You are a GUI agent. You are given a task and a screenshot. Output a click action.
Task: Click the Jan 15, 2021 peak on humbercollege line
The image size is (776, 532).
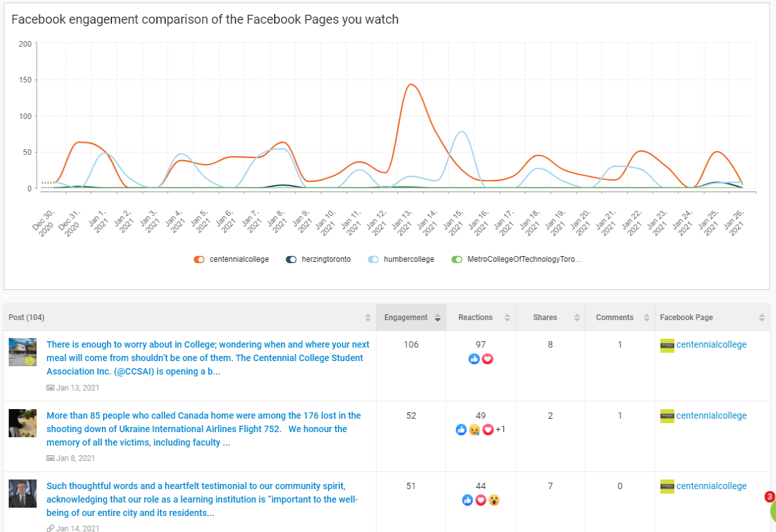[x=462, y=132]
